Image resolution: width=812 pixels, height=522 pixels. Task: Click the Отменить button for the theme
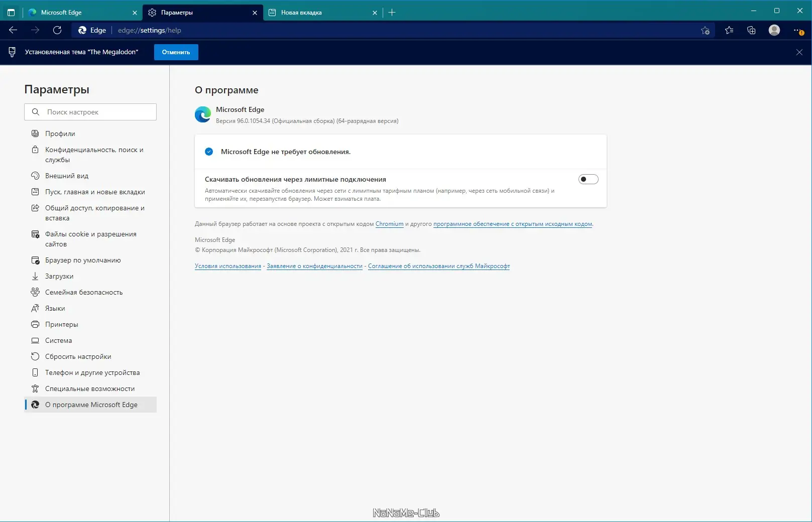click(176, 52)
